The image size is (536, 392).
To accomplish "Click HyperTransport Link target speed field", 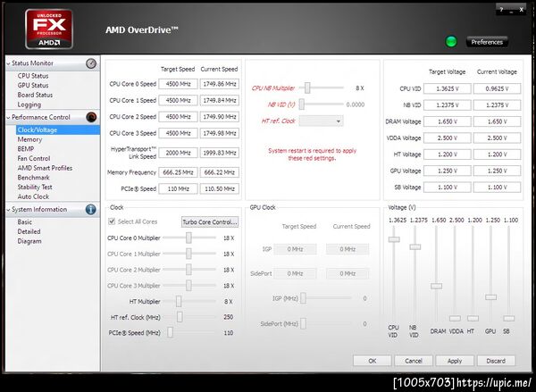I will point(178,153).
